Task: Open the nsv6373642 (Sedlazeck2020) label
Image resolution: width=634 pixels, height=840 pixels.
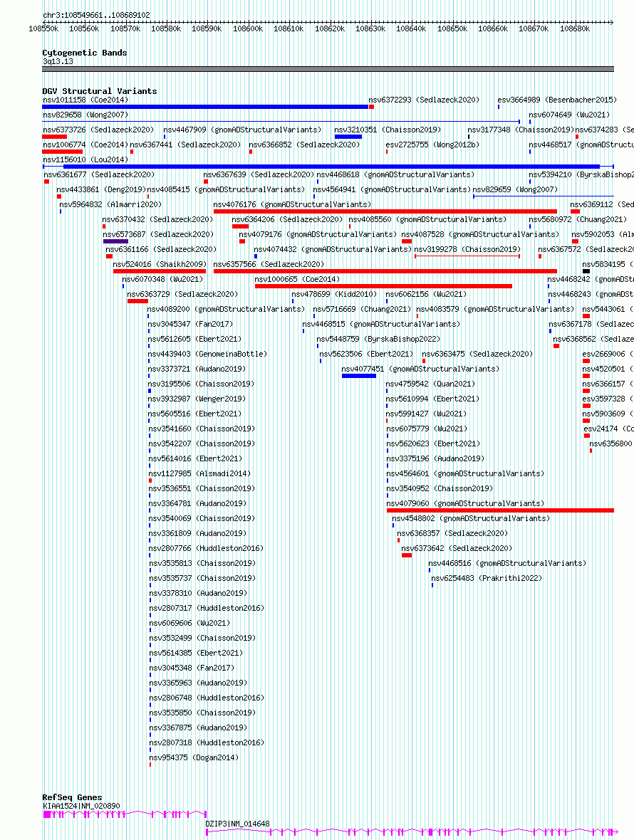Action: 457,550
